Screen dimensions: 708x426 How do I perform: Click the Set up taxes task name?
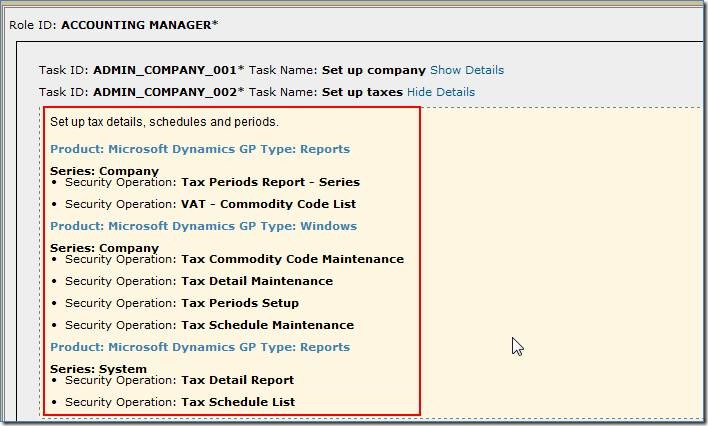[x=362, y=92]
